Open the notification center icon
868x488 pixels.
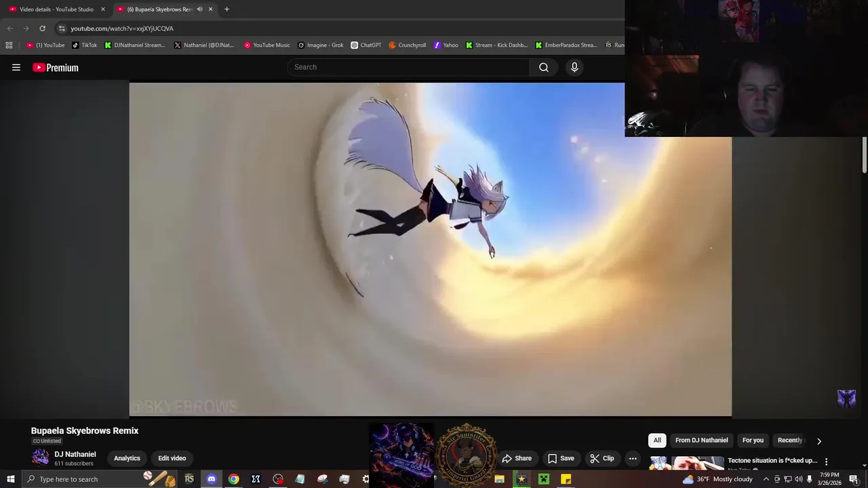click(x=854, y=479)
